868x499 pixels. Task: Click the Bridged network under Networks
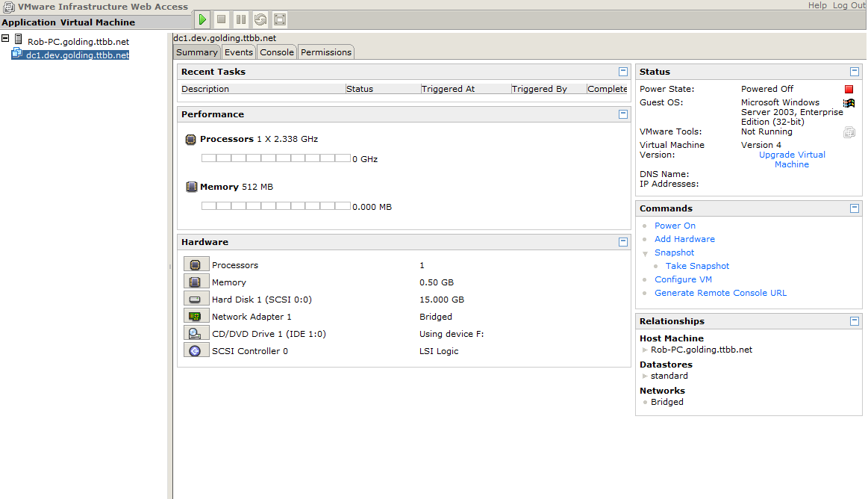[666, 402]
